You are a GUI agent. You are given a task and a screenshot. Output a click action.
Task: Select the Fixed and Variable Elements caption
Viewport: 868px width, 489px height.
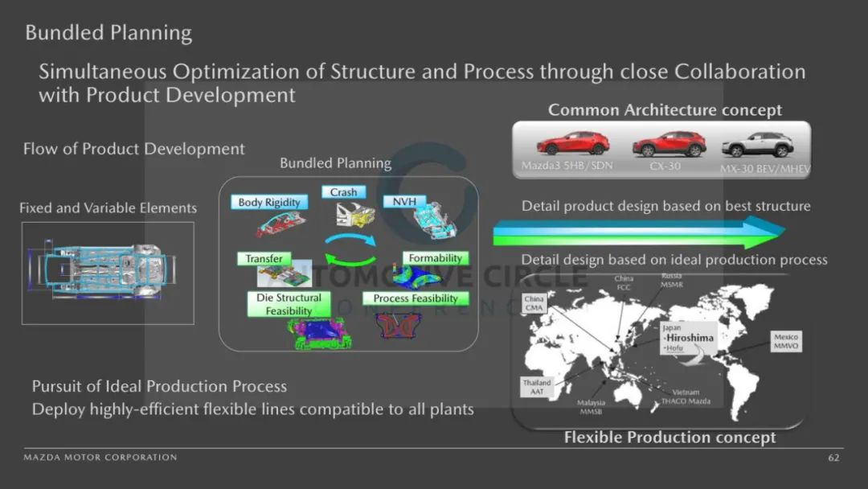[108, 208]
